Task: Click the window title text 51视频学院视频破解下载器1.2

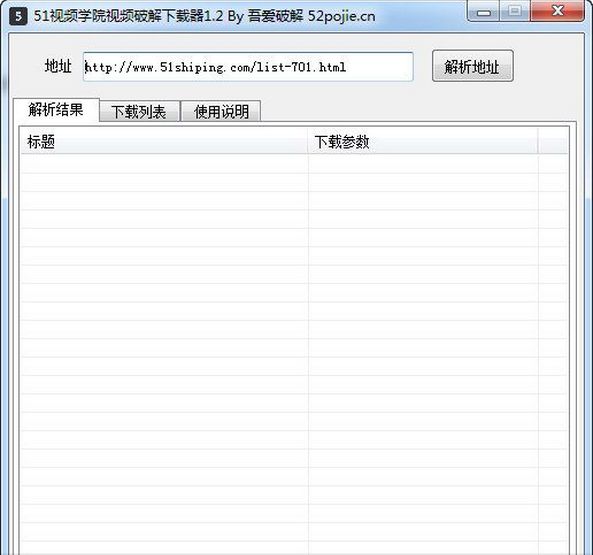Action: (x=129, y=16)
